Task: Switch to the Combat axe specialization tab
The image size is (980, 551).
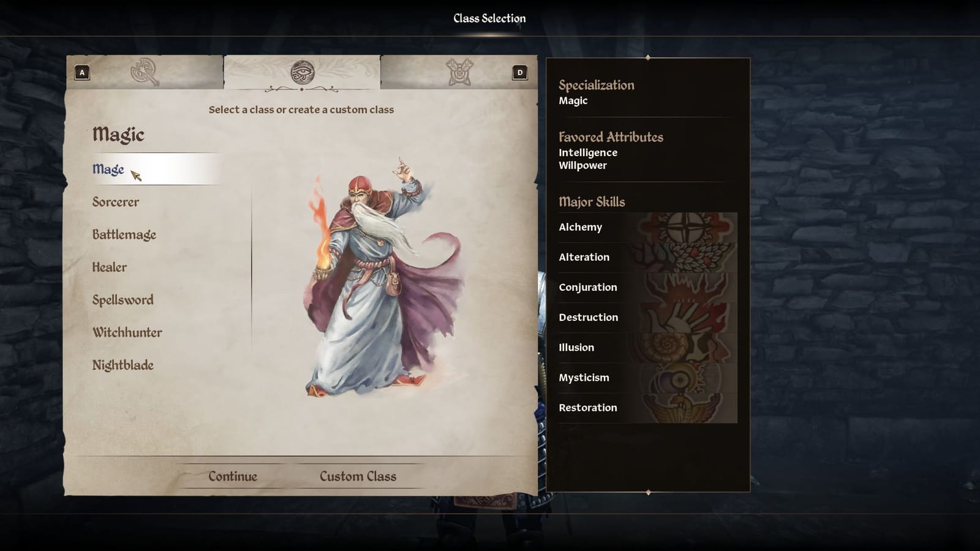Action: [145, 72]
